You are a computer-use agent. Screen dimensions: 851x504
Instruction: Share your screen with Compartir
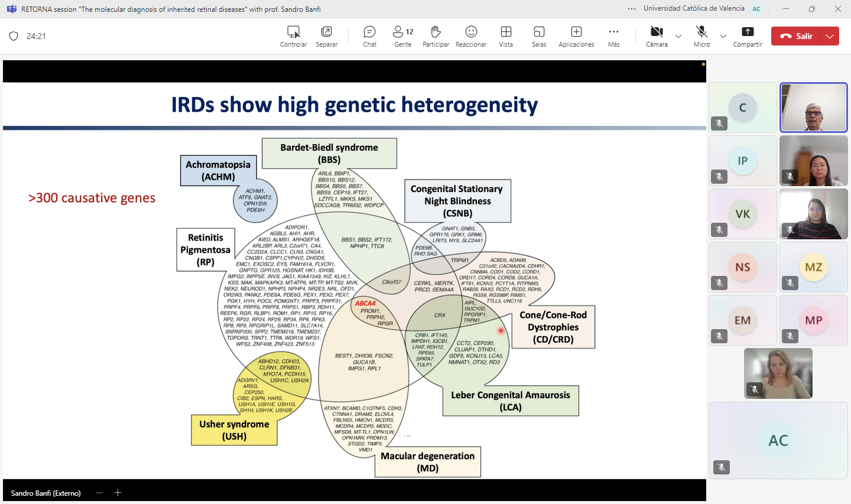[748, 36]
